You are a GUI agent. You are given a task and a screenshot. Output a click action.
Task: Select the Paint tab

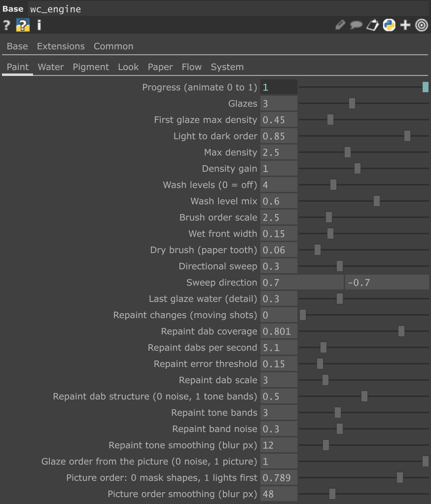18,67
